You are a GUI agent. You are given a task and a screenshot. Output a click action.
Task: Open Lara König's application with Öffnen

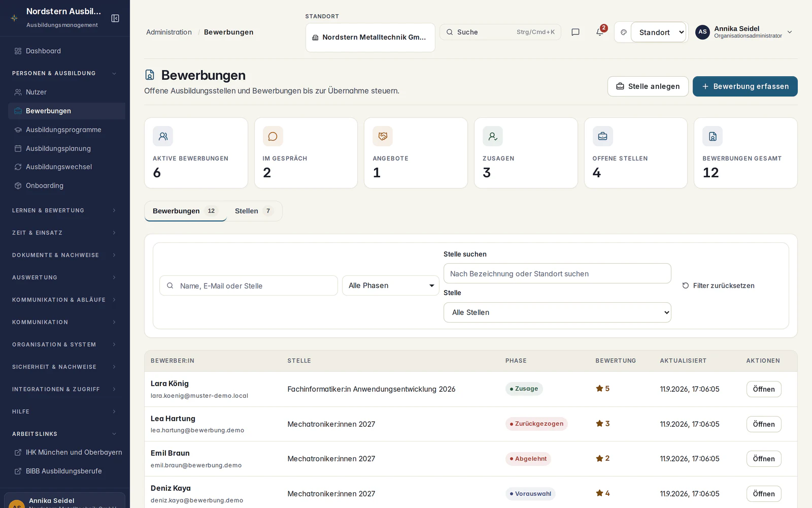coord(764,389)
